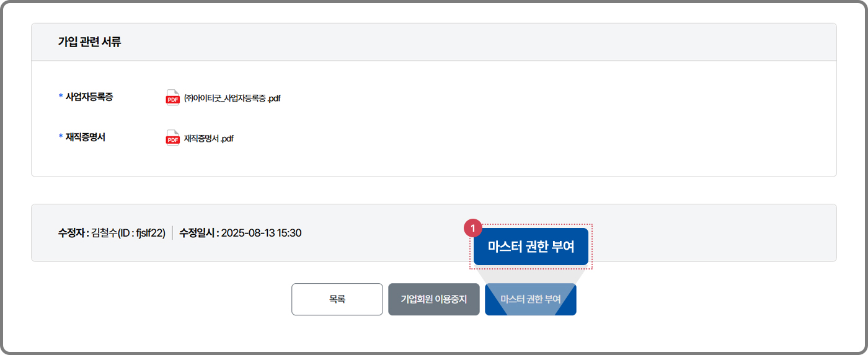Click the vertical divider between 수정자 and 수정일시

click(x=172, y=233)
